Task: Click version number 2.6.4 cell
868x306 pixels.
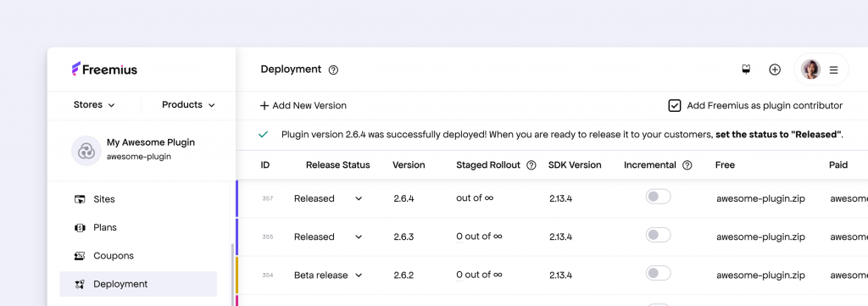Action: pos(404,198)
